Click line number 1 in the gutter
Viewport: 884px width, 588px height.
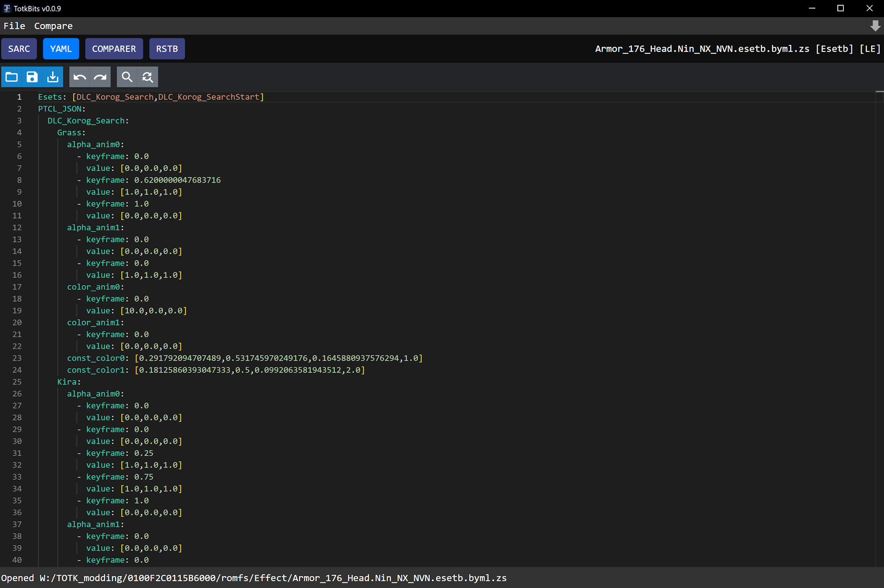(19, 97)
